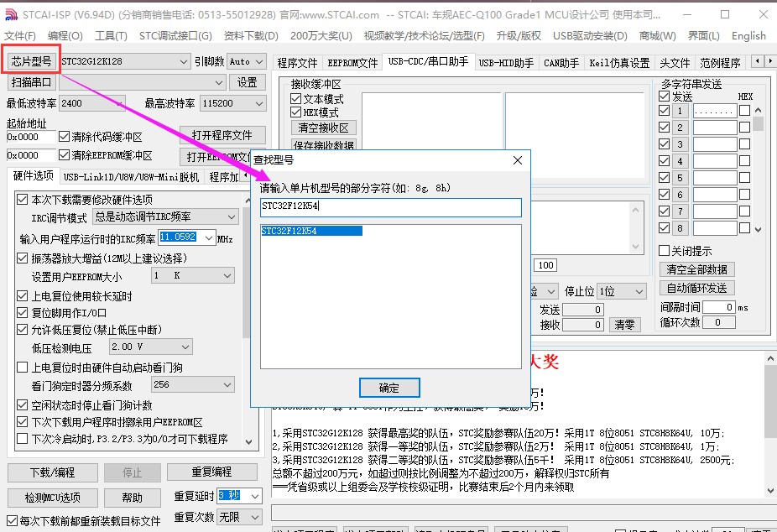777x532 pixels.
Task: Click 清空全部数据 button
Action: click(696, 269)
